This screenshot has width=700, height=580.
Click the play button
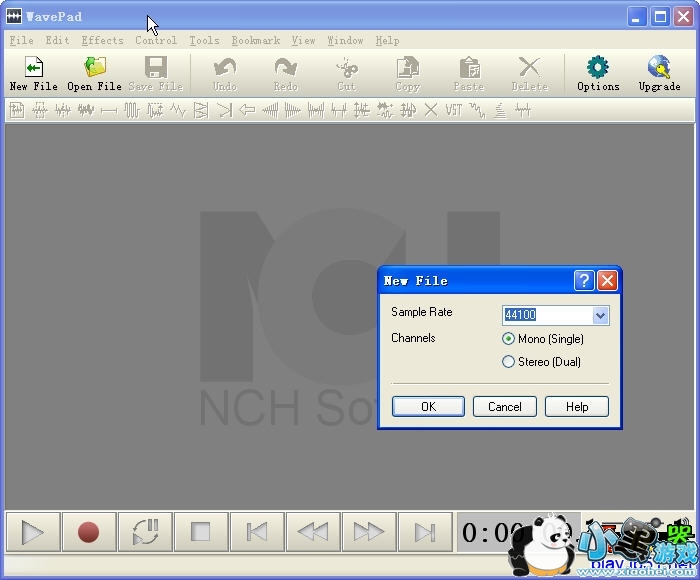(x=33, y=532)
